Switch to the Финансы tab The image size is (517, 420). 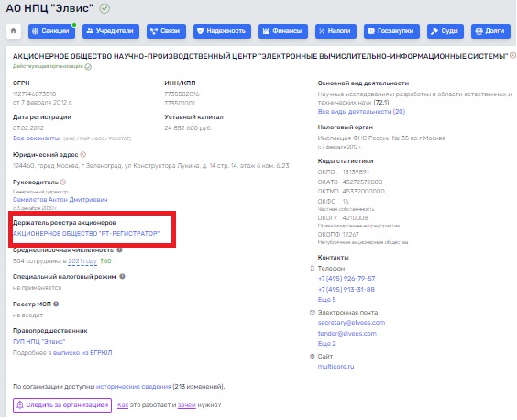point(283,31)
